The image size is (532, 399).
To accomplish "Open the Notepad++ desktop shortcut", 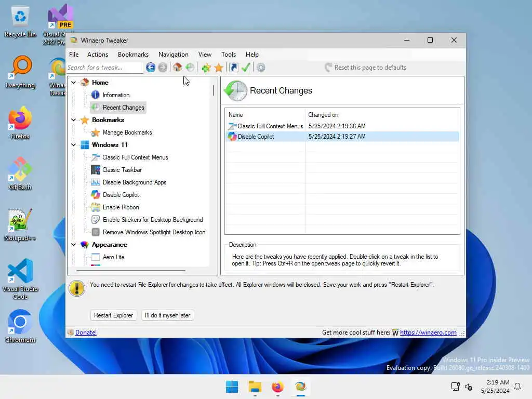I will point(20,224).
